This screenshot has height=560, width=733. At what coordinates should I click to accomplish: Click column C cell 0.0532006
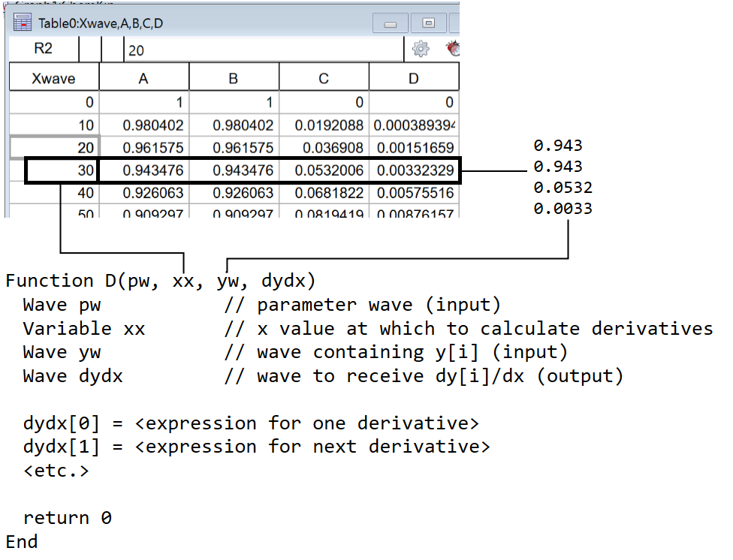click(324, 170)
